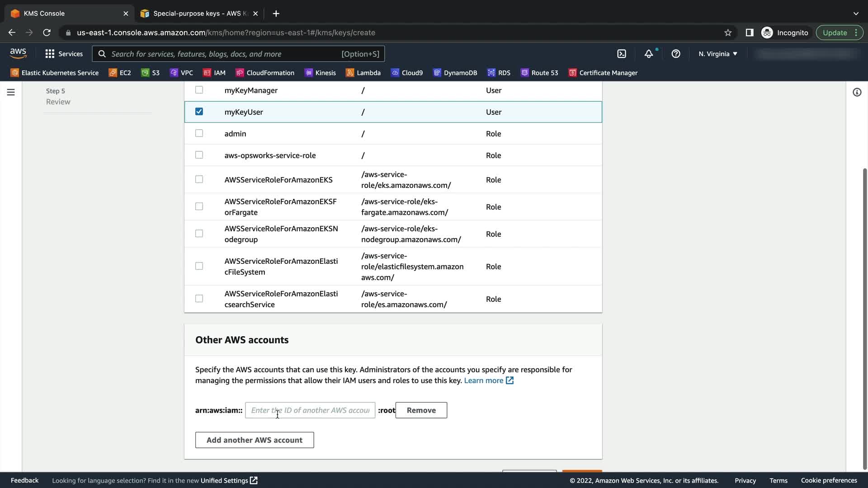The width and height of the screenshot is (868, 488).
Task: Open the notifications bell
Action: pyautogui.click(x=649, y=54)
